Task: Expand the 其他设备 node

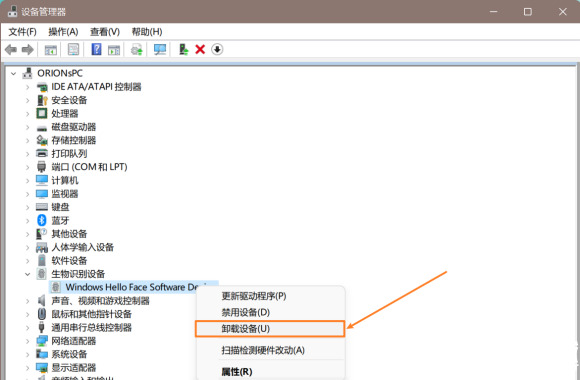Action: 27,234
